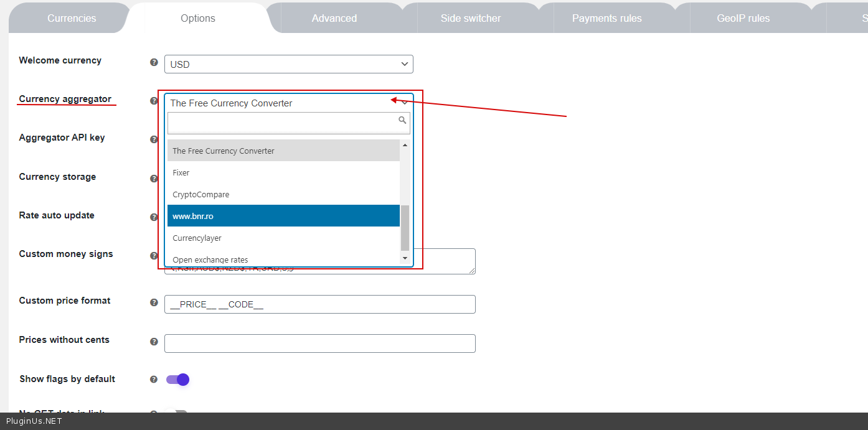
Task: Choose Fixer from the aggregator list
Action: coord(283,172)
